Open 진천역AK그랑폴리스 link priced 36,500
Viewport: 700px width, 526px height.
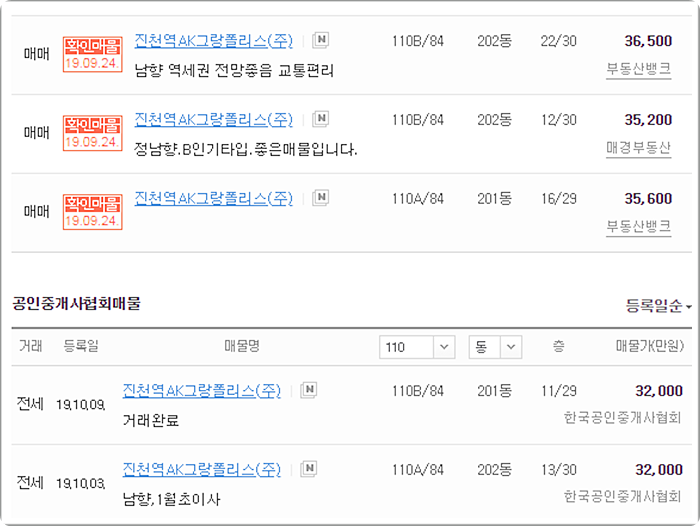tap(213, 41)
